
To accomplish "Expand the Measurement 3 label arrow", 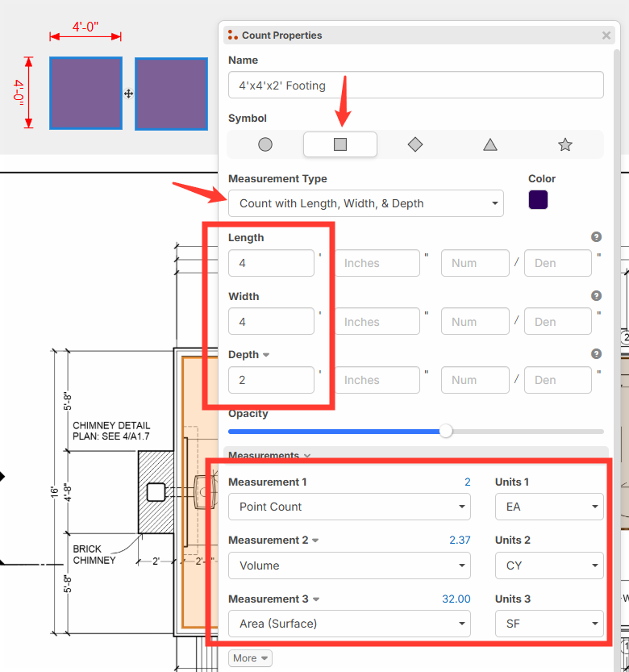I will pyautogui.click(x=316, y=599).
